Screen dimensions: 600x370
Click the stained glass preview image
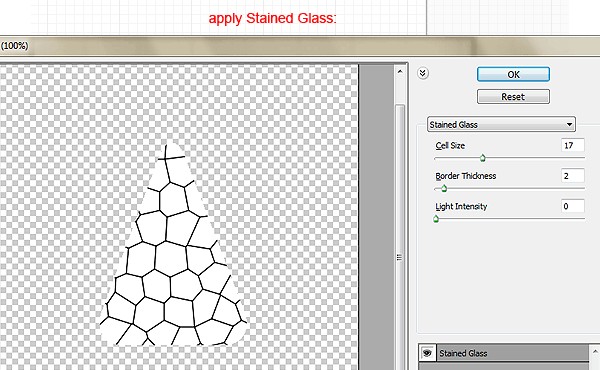point(173,245)
